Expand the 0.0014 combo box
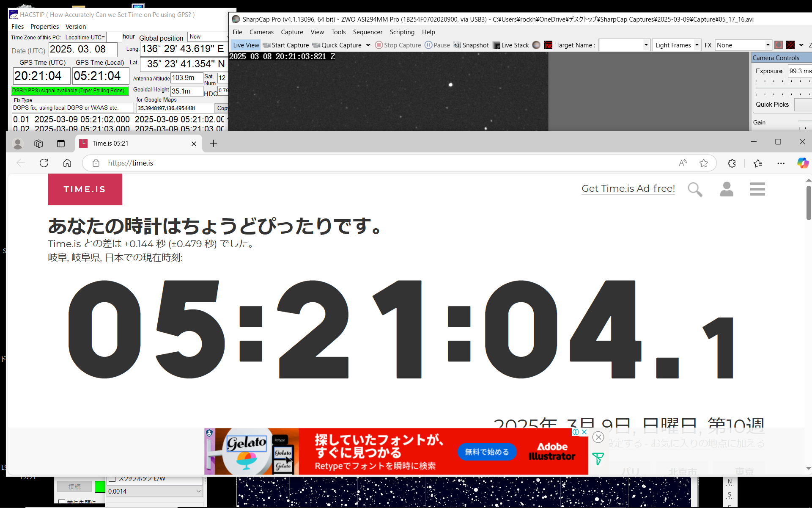The height and width of the screenshot is (508, 812). click(x=198, y=491)
